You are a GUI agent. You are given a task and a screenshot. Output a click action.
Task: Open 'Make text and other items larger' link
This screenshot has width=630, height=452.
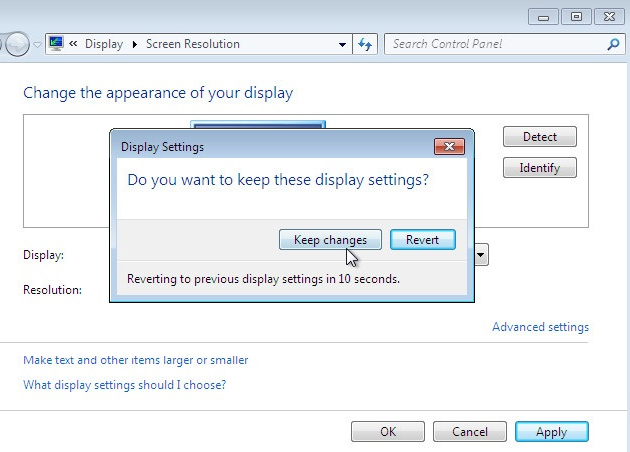click(135, 360)
